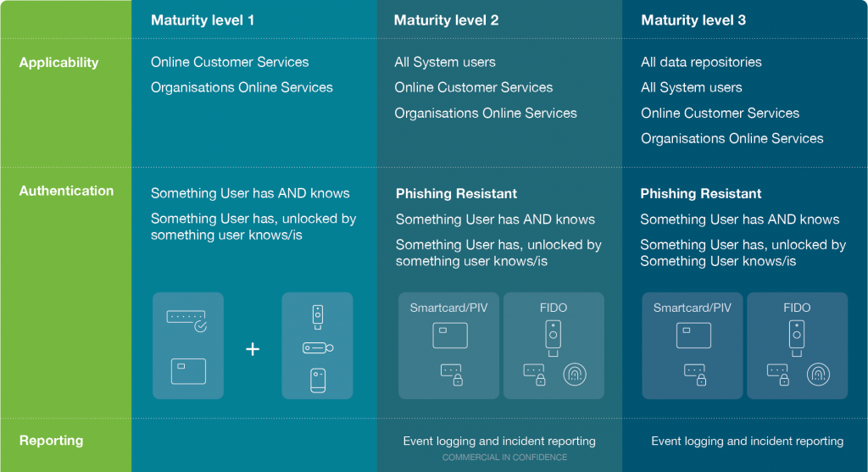Image resolution: width=868 pixels, height=472 pixels.
Task: Click the smartcard icon in the Maturity level 1 panel
Action: coord(187,371)
